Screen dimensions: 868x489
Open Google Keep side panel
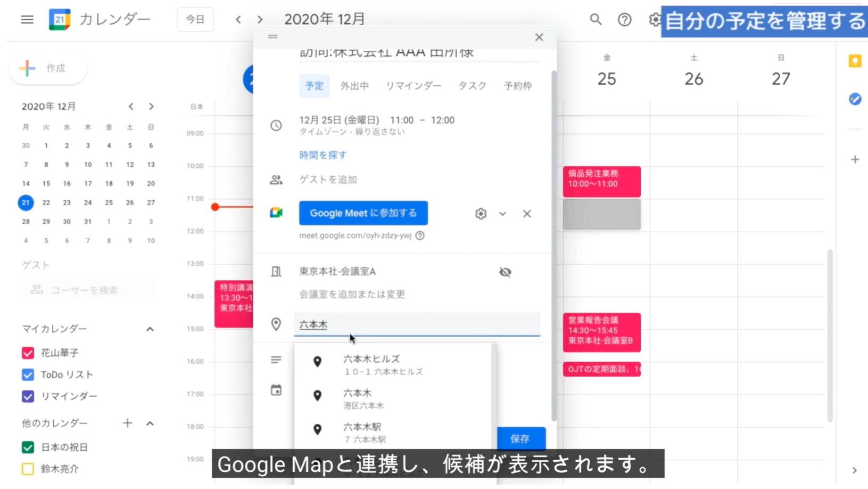tap(855, 61)
